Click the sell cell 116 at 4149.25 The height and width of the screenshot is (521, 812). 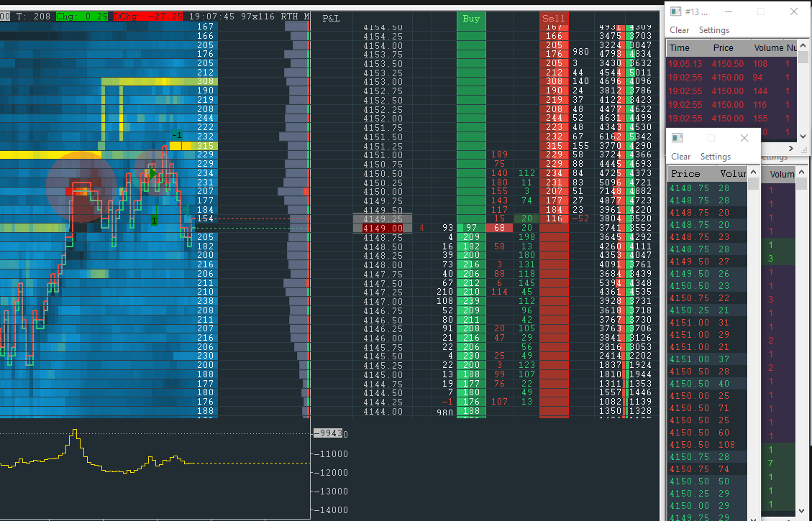[x=554, y=219]
